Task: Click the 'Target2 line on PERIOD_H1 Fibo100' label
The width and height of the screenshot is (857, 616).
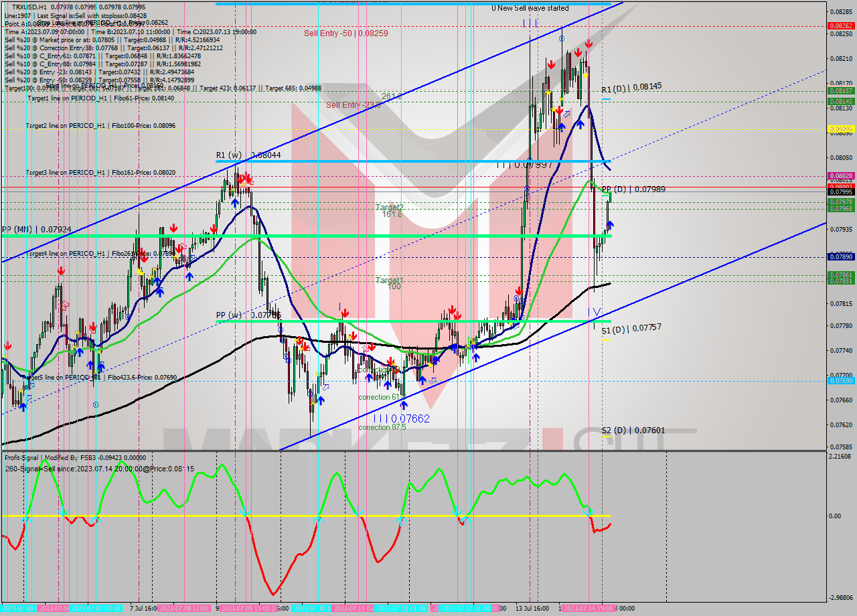Action: pos(100,125)
